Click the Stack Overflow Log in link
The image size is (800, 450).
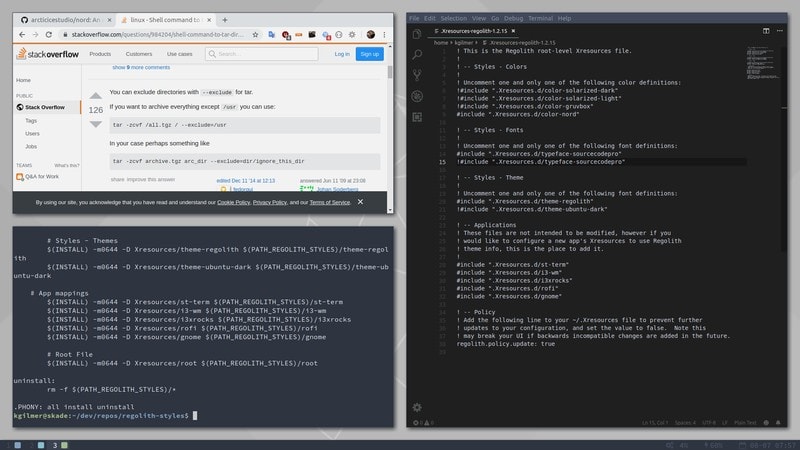342,54
